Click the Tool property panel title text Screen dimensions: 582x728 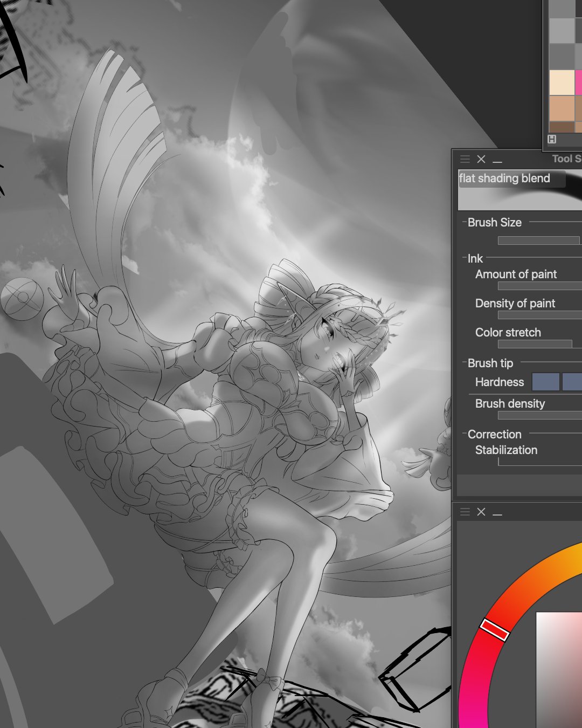coord(566,159)
